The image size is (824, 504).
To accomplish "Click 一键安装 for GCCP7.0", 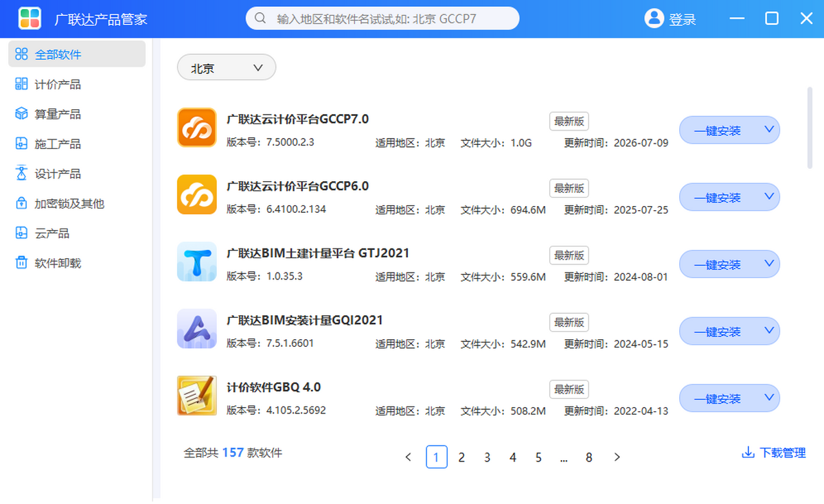I will pyautogui.click(x=718, y=130).
